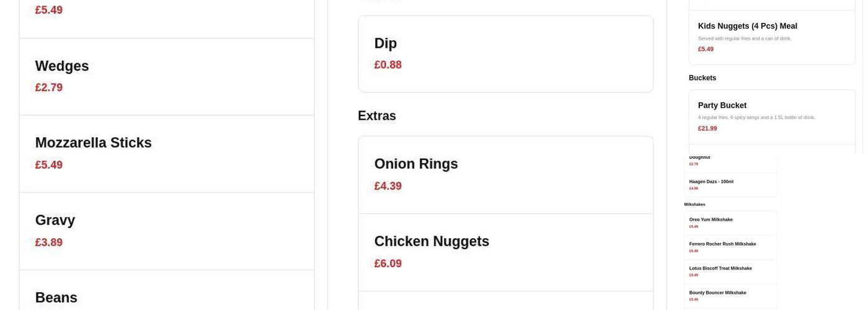
Task: Select the Dip item
Action: click(505, 54)
